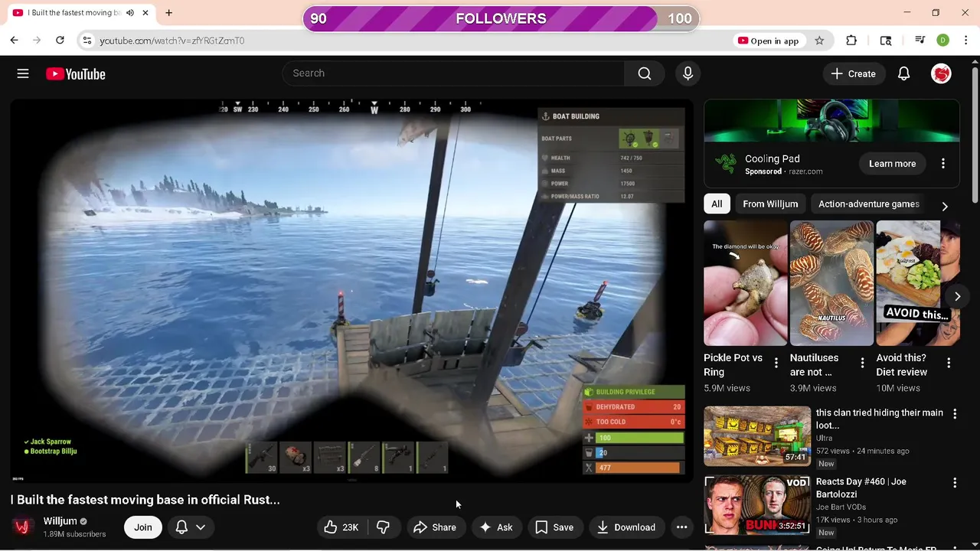This screenshot has width=980, height=551.
Task: Open the Willjum channel name link
Action: [x=60, y=521]
